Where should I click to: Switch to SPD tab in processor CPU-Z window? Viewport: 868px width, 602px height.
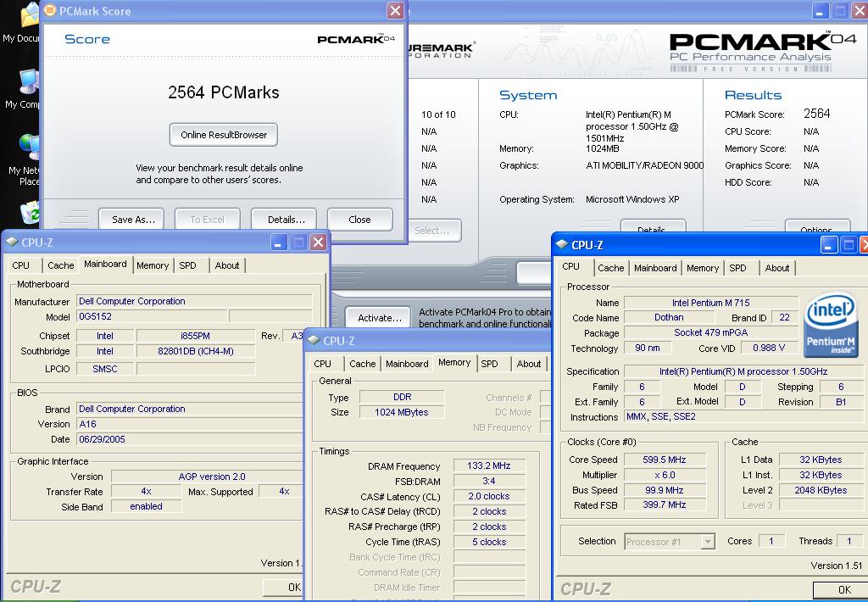[x=738, y=267]
